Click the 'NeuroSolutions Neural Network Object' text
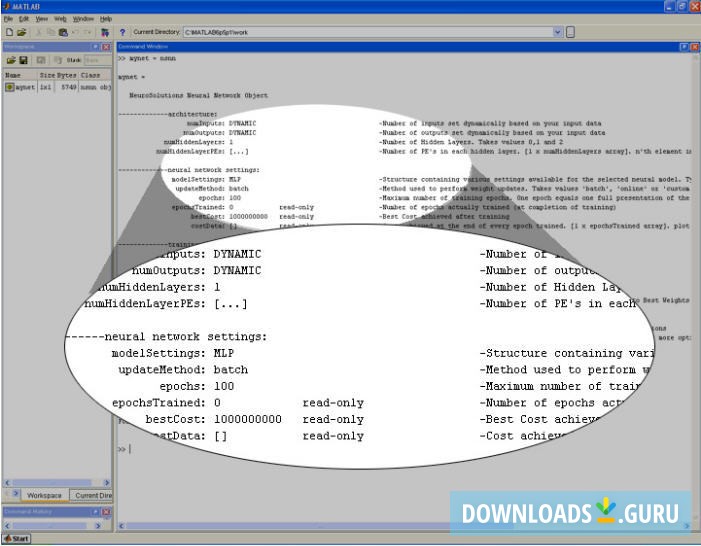Viewport: 701px width, 546px height. (x=198, y=95)
